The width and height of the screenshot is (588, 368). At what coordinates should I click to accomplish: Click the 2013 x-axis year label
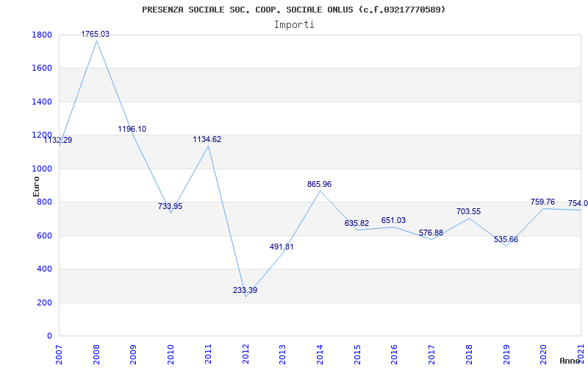(283, 355)
